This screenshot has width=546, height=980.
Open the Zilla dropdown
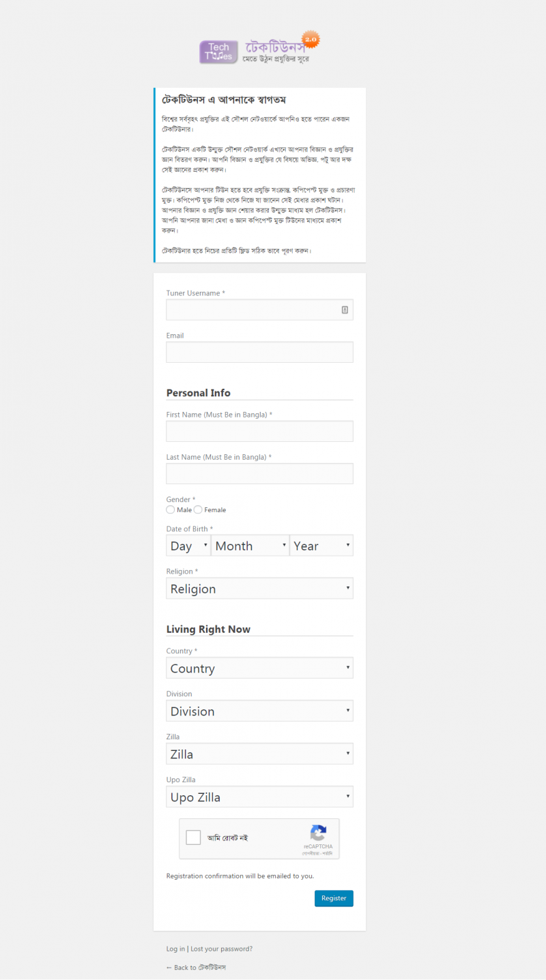pos(259,754)
